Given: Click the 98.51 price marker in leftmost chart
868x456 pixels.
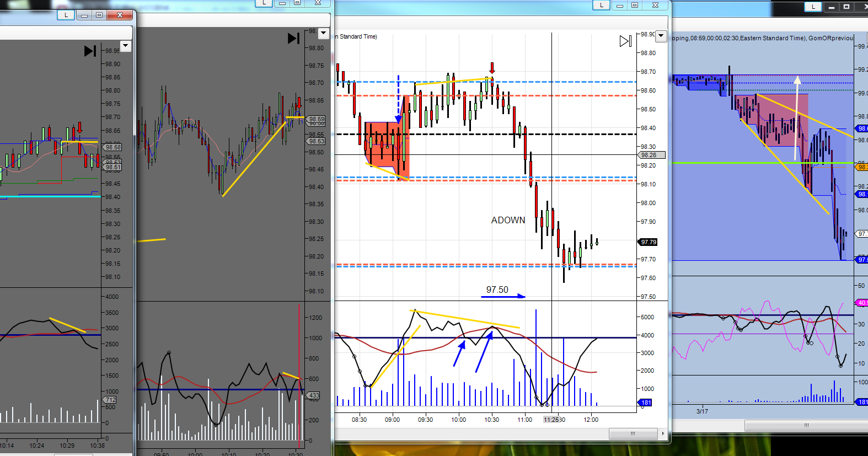Looking at the screenshot, I should (113, 167).
